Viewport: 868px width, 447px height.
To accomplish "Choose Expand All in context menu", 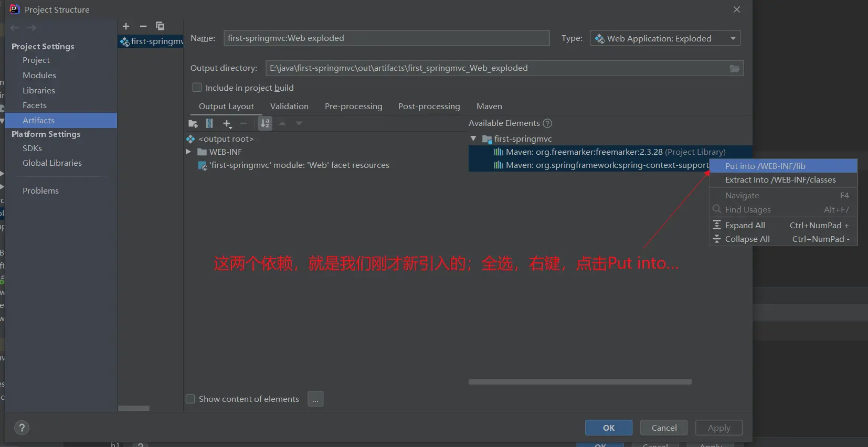I will 783,225.
